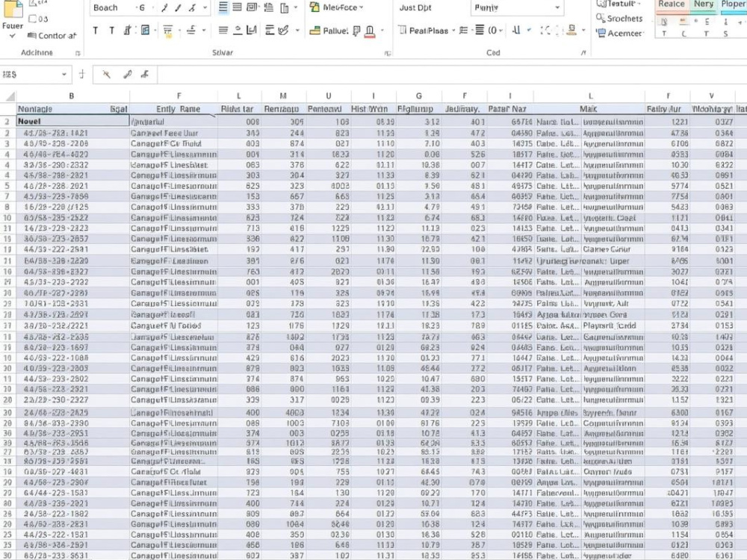Image resolution: width=747 pixels, height=560 pixels.
Task: Click the first pen icon after the font size
Action: (x=164, y=7)
